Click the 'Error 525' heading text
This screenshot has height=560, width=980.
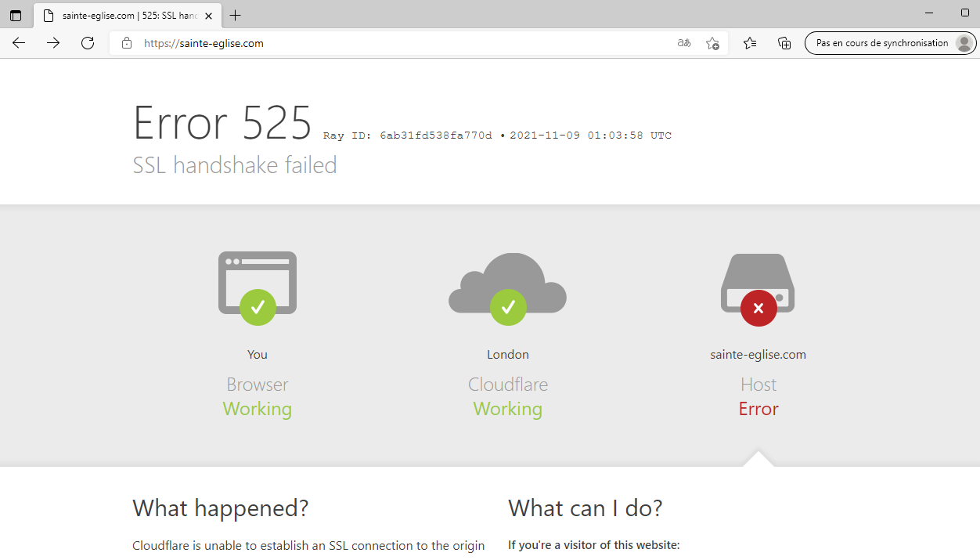222,123
